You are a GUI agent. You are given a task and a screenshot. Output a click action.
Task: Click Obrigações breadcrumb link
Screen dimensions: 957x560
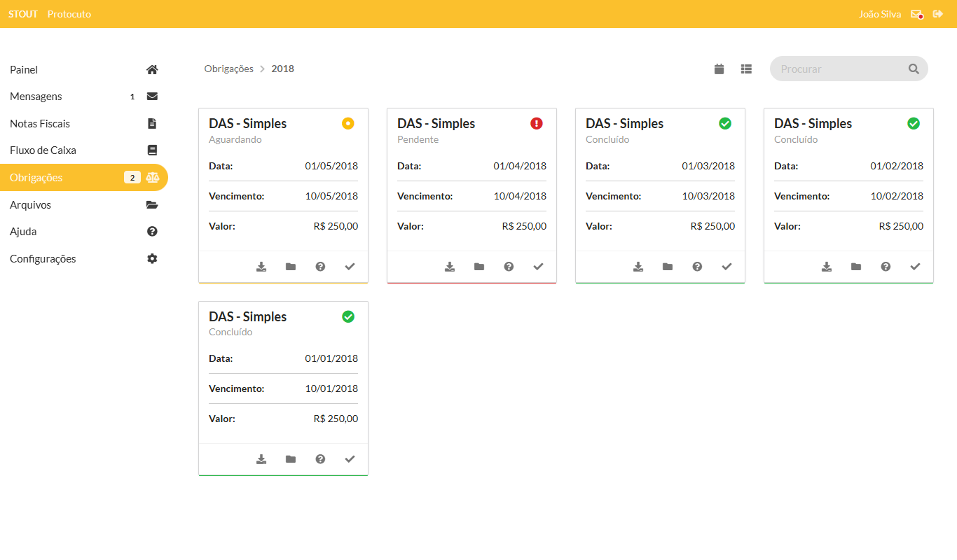coord(228,69)
